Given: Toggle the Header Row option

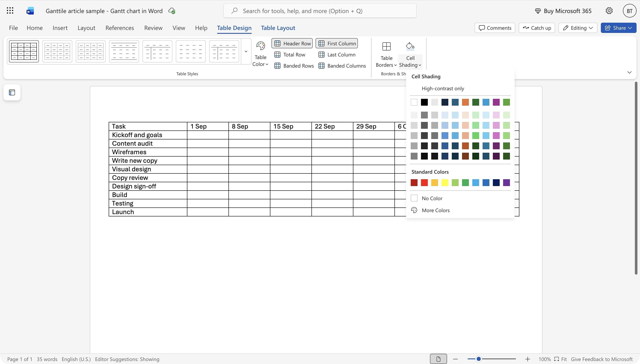Looking at the screenshot, I should (292, 43).
